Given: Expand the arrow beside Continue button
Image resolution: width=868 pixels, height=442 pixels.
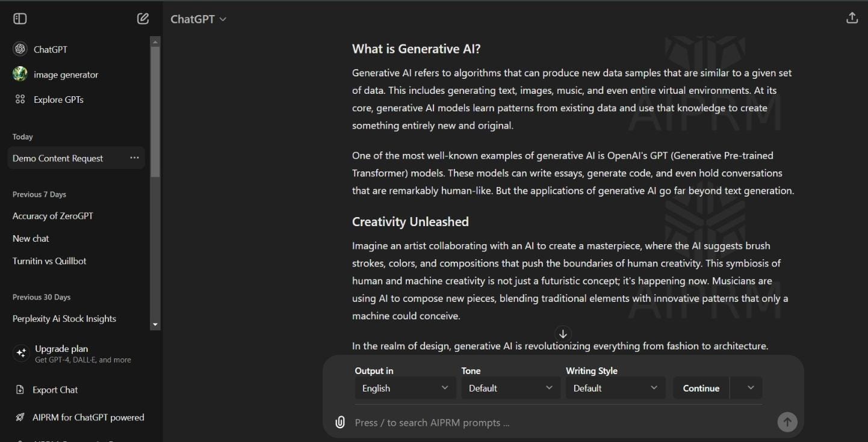Looking at the screenshot, I should click(750, 388).
